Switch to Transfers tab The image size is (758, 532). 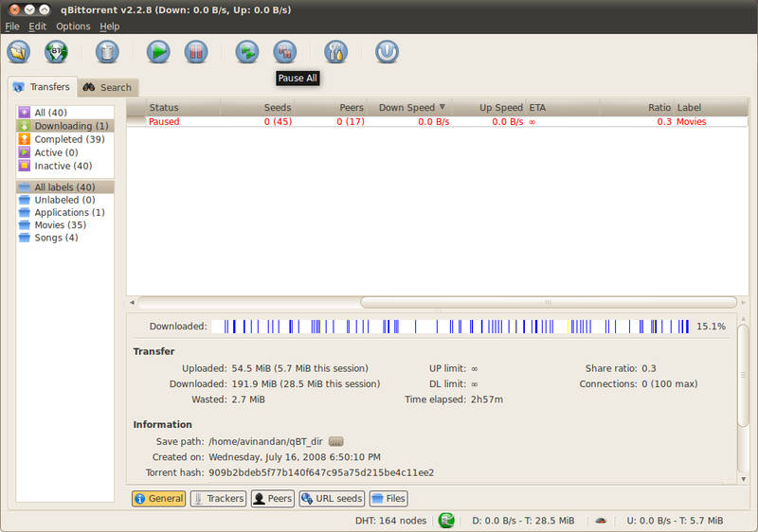[42, 87]
